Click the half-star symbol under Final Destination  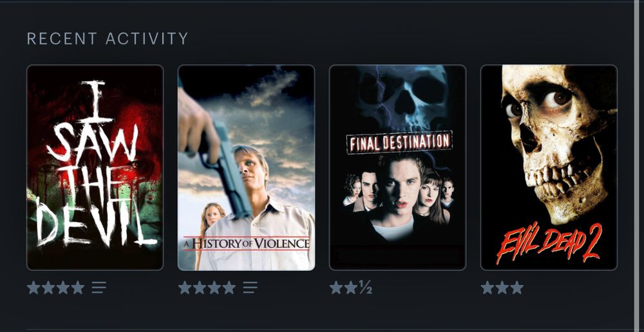pos(365,287)
